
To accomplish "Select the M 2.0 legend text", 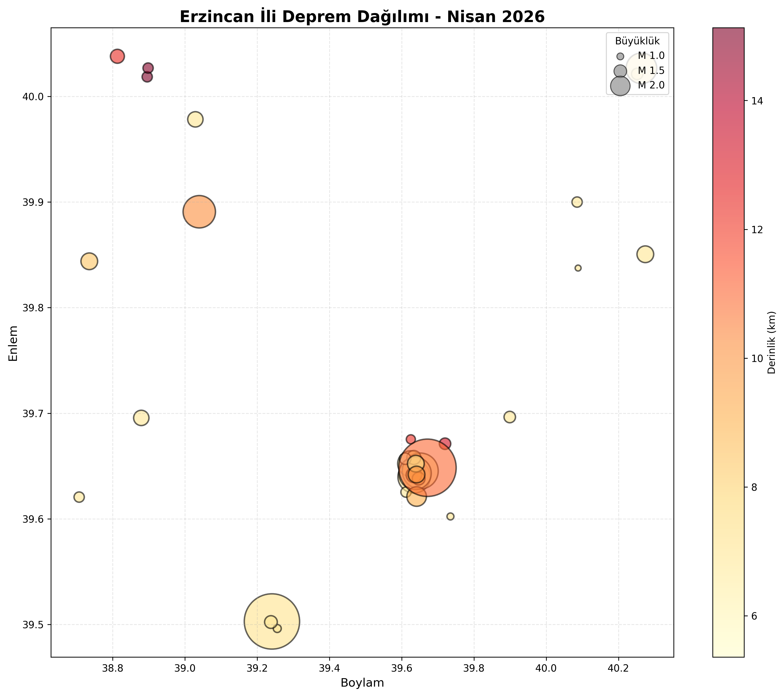I will pyautogui.click(x=651, y=85).
